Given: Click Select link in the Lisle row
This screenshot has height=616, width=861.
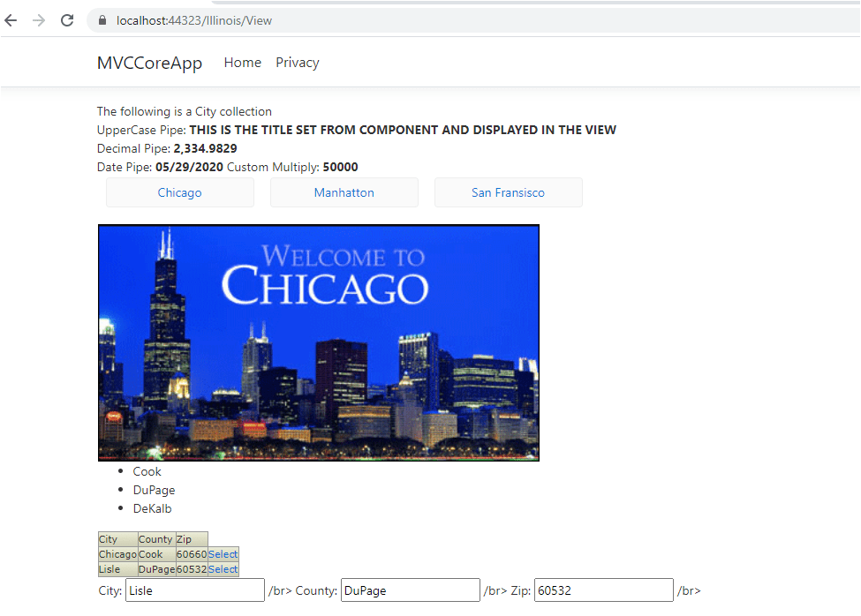Looking at the screenshot, I should click(223, 569).
